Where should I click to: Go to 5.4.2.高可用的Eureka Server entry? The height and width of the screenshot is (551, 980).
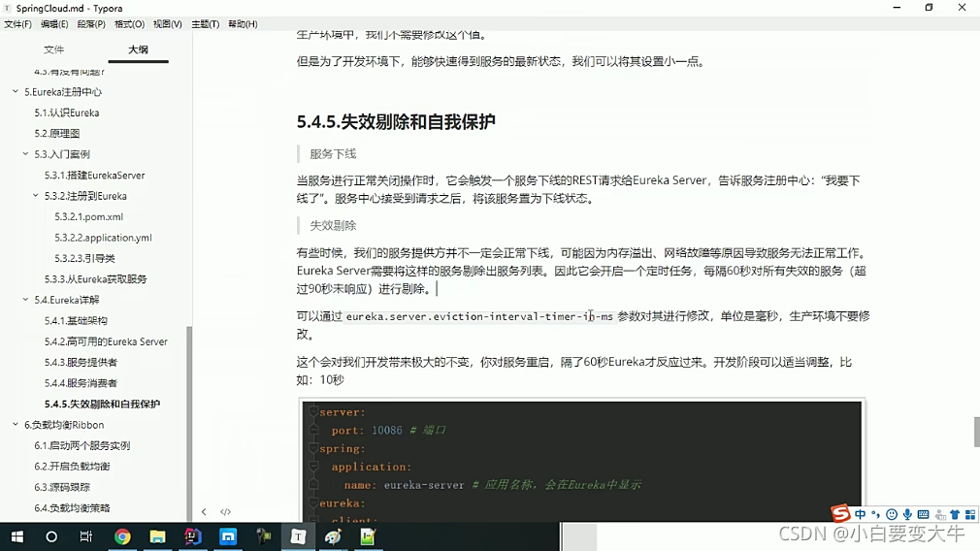[106, 341]
